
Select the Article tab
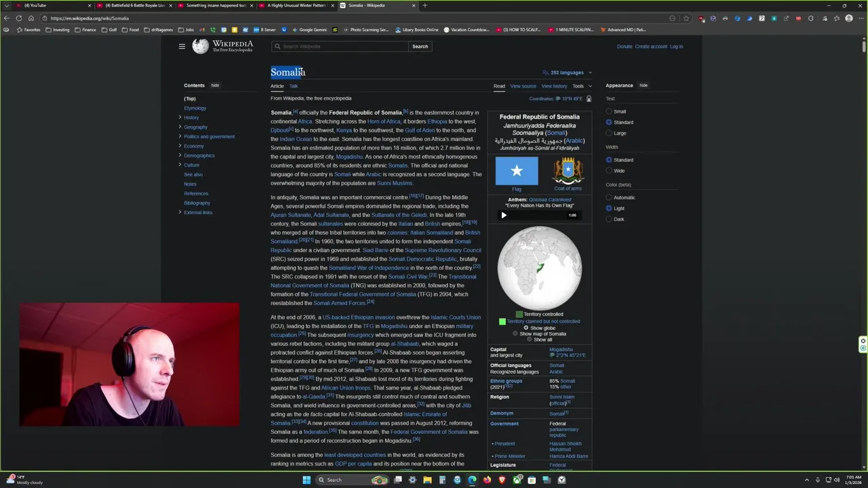click(277, 86)
